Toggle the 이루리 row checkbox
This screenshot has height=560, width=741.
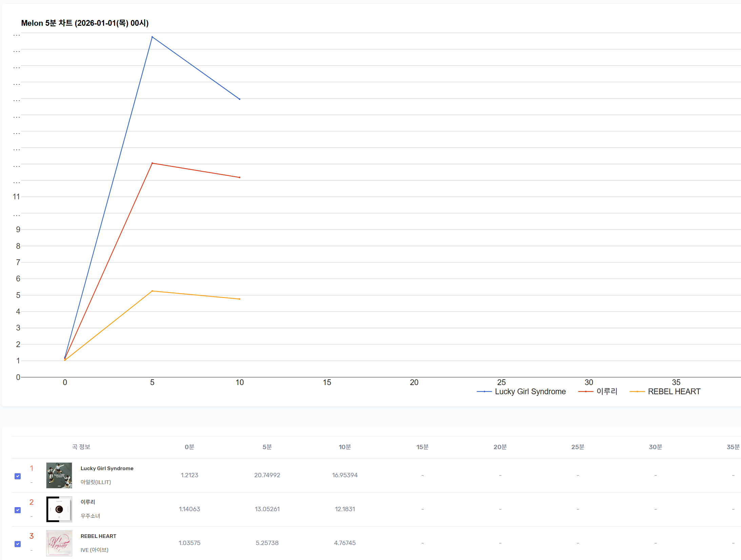[x=18, y=510]
